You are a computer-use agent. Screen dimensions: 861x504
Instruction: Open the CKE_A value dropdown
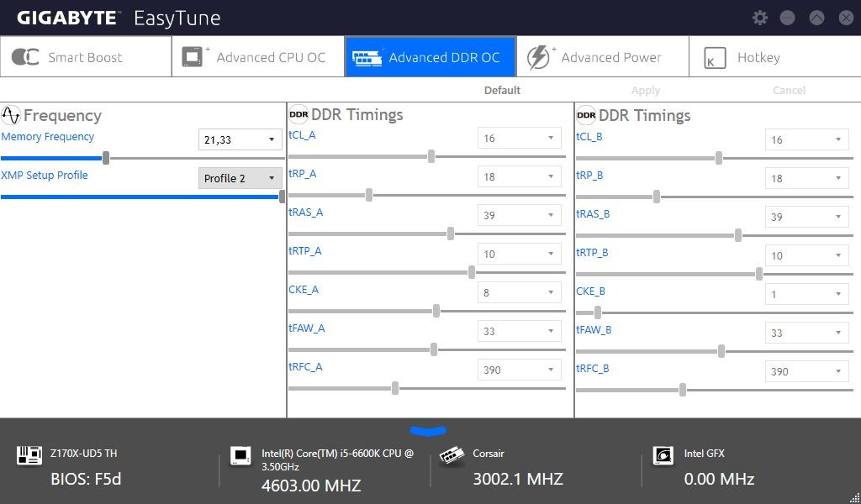pyautogui.click(x=519, y=292)
